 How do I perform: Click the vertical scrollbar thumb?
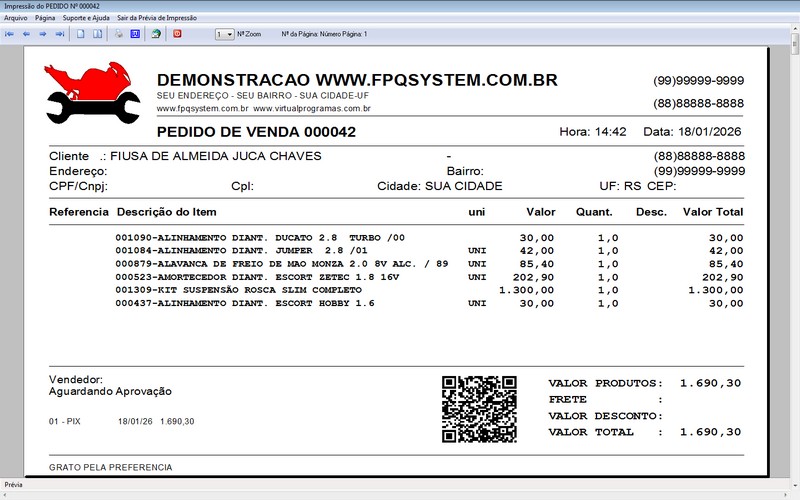click(795, 44)
